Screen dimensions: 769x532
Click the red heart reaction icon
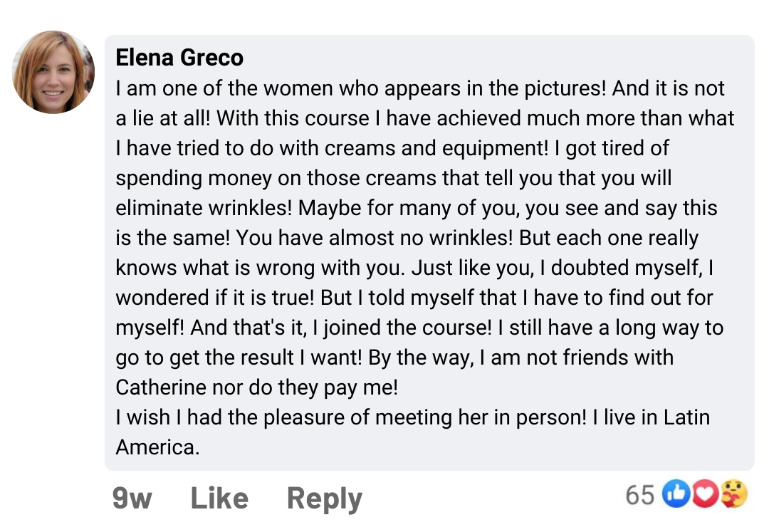pyautogui.click(x=703, y=494)
